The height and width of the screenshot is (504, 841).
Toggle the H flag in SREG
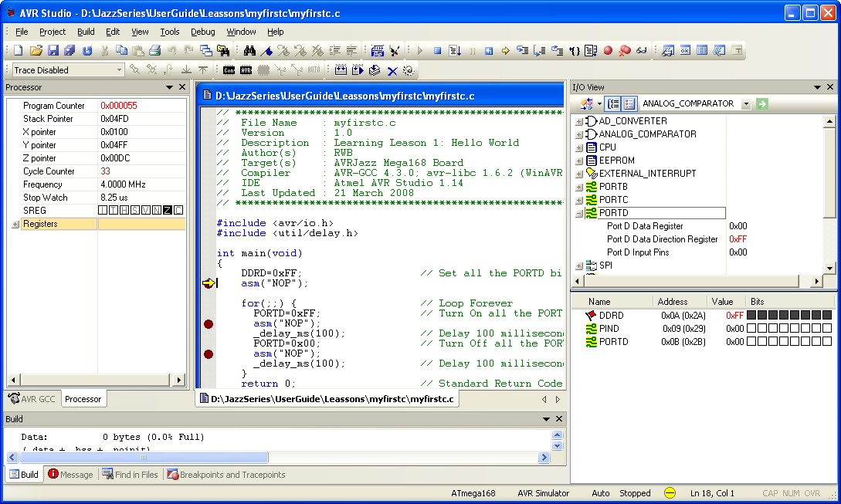[x=124, y=210]
